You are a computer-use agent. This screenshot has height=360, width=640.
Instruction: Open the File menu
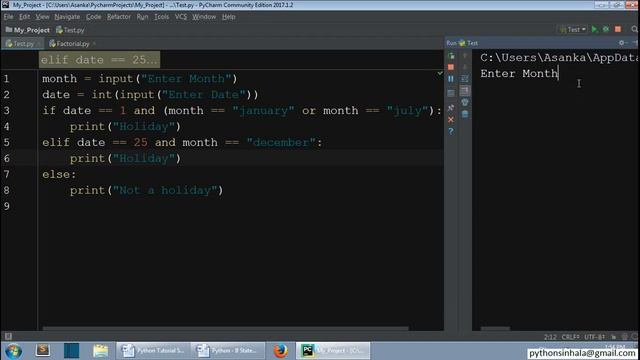pyautogui.click(x=8, y=17)
